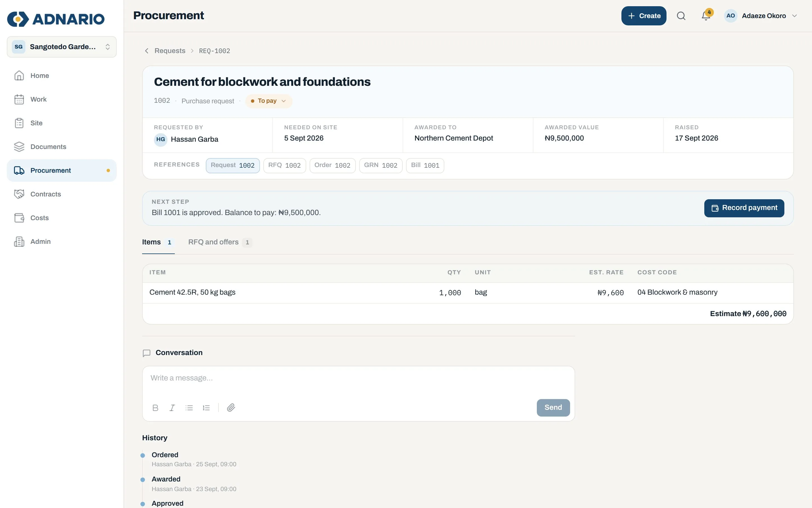Go back using breadcrumb left arrow
812x508 pixels.
tap(147, 51)
